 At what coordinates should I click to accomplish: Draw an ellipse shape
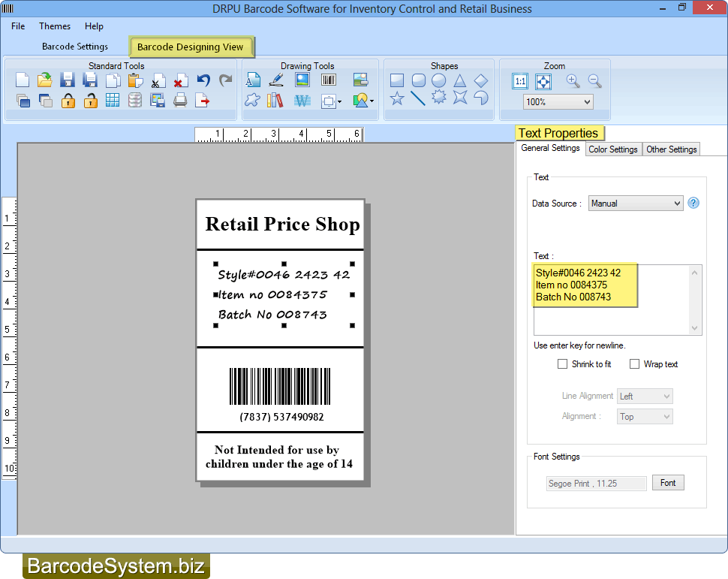[x=439, y=80]
